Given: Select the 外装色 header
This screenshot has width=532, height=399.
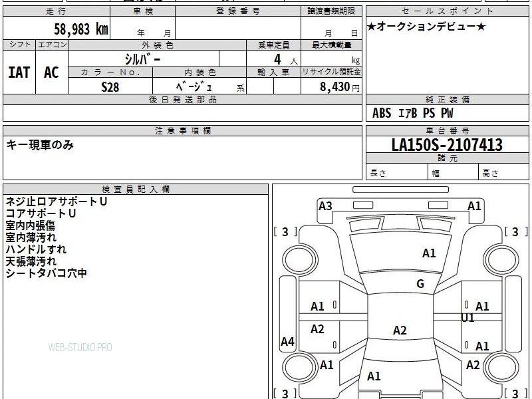Looking at the screenshot, I should pos(158,45).
